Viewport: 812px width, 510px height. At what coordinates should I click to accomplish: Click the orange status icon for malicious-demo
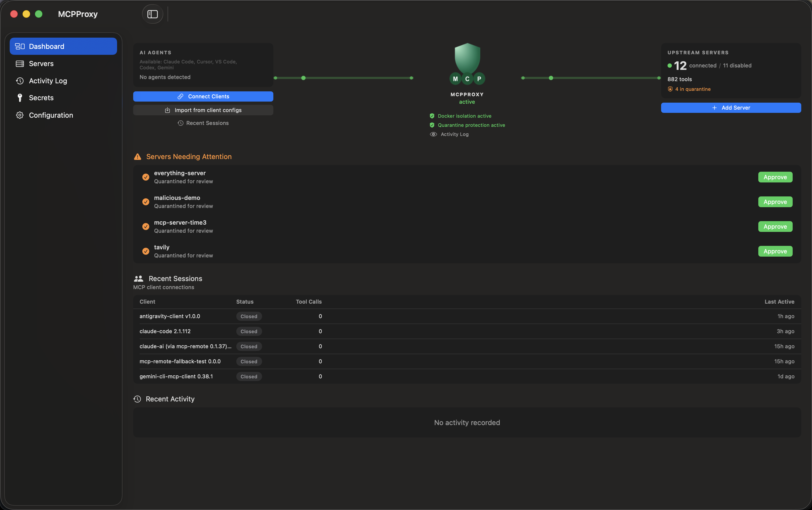(146, 202)
